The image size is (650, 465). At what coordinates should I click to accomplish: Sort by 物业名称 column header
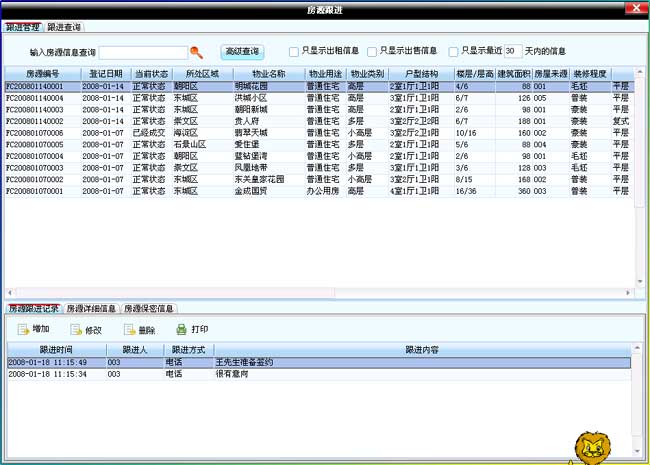pyautogui.click(x=268, y=74)
